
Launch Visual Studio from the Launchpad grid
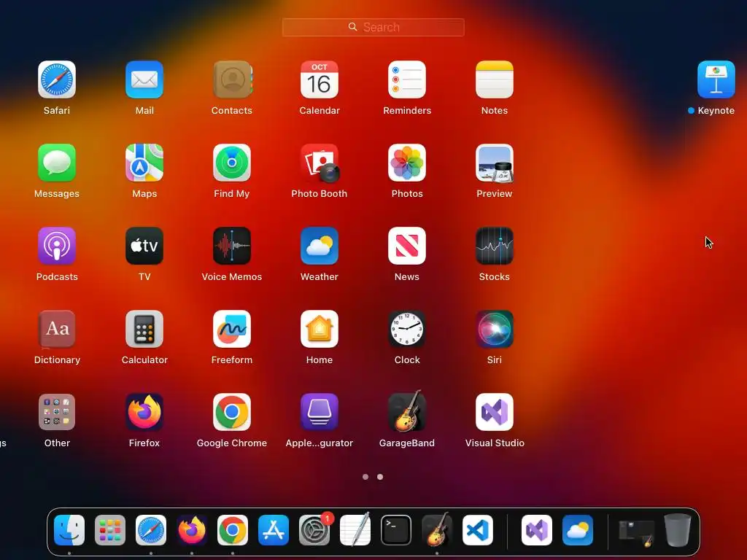point(495,412)
